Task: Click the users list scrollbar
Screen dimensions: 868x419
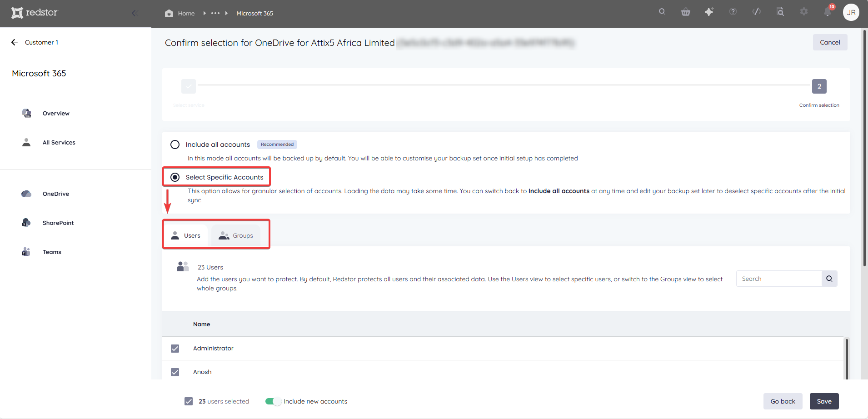Action: click(x=846, y=359)
